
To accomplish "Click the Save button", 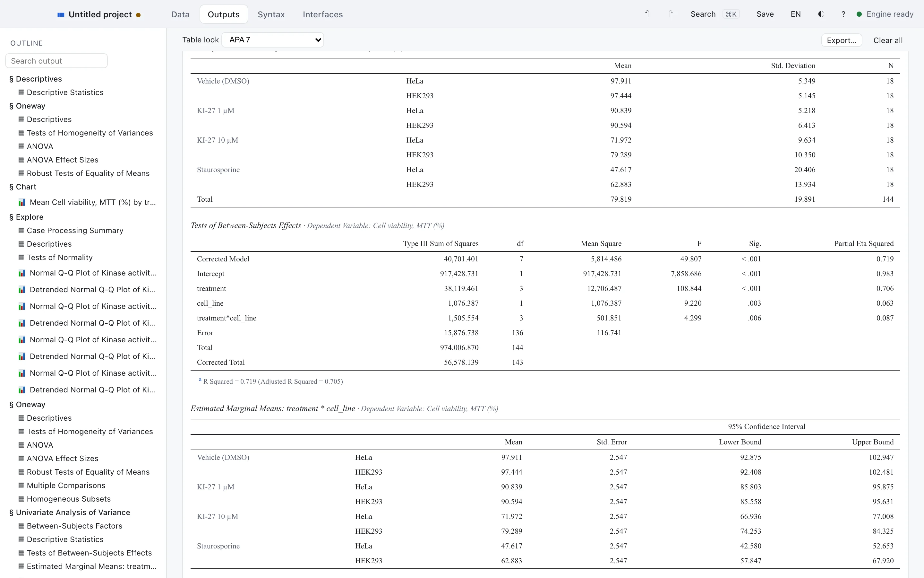I will (765, 14).
